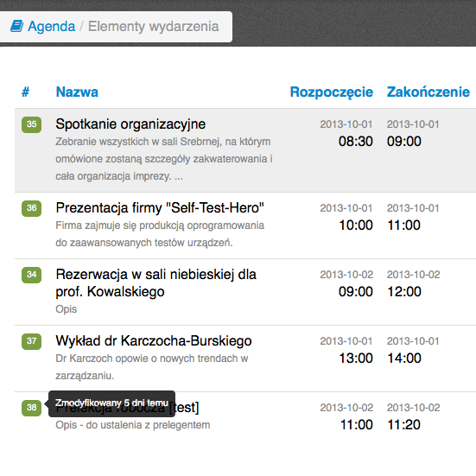Open Rezerwacja w sali niebieskiej event

156,283
